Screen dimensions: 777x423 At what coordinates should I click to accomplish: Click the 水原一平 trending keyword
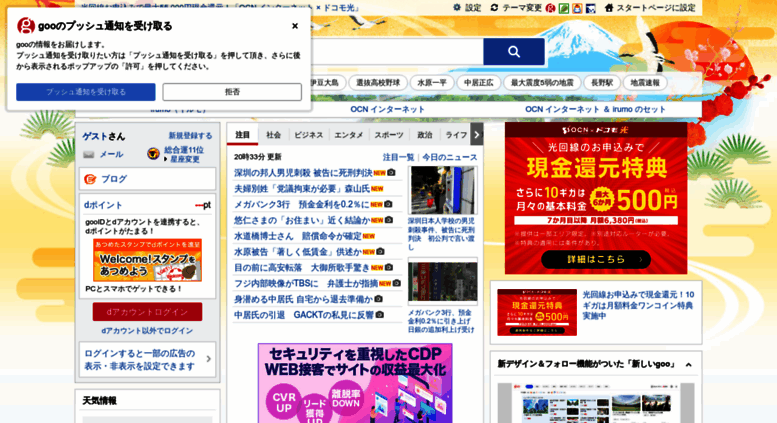[432, 83]
